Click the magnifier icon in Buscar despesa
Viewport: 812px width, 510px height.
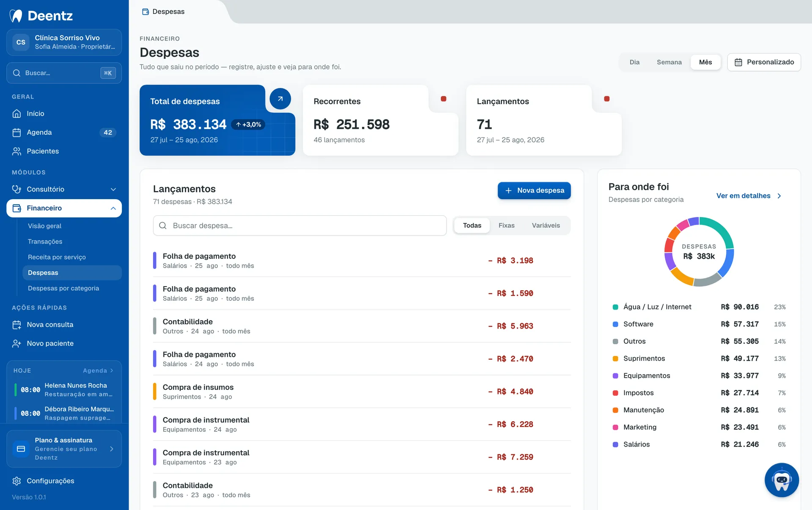[163, 226]
